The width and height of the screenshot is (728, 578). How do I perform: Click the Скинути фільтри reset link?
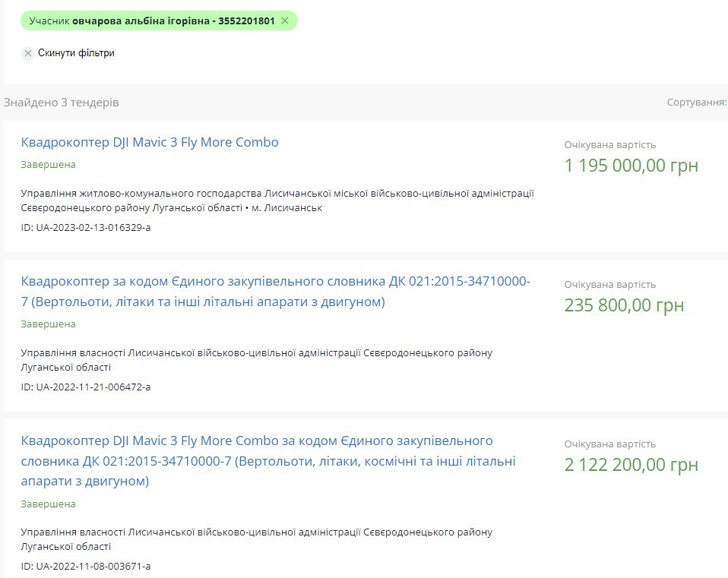click(x=76, y=53)
